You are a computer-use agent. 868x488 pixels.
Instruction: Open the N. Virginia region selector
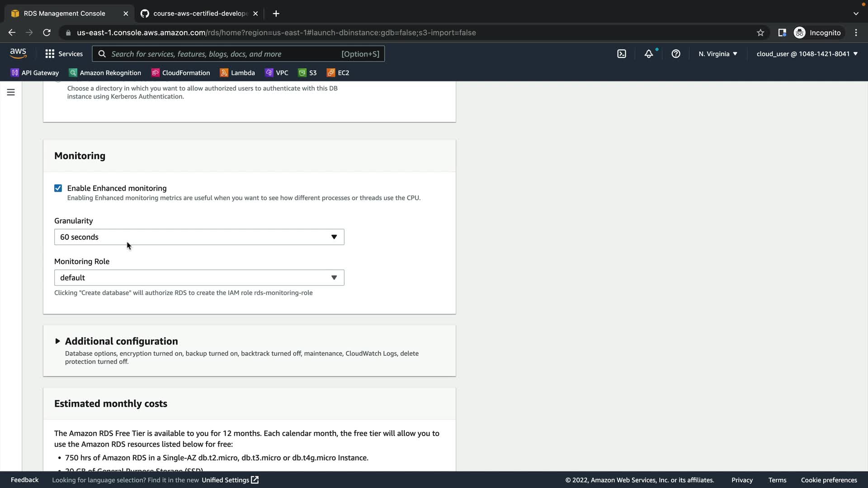[717, 54]
